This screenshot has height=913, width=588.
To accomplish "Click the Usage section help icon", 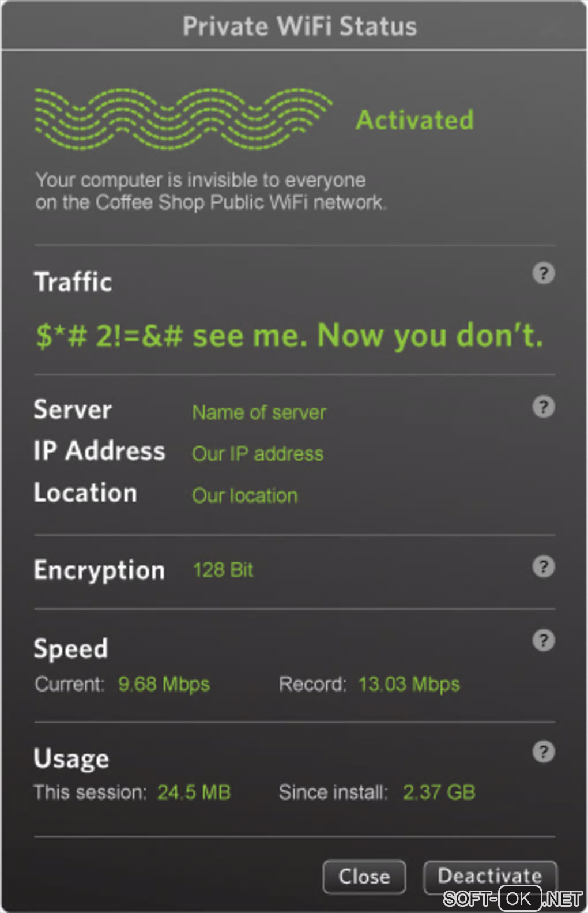I will pos(543,752).
